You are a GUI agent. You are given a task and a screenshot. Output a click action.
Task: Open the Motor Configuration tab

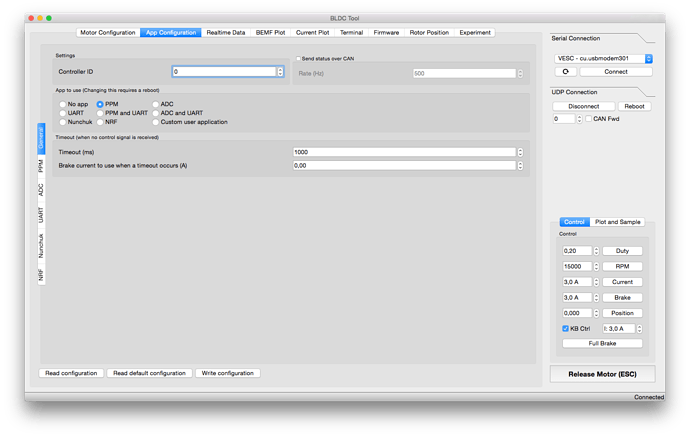(107, 33)
